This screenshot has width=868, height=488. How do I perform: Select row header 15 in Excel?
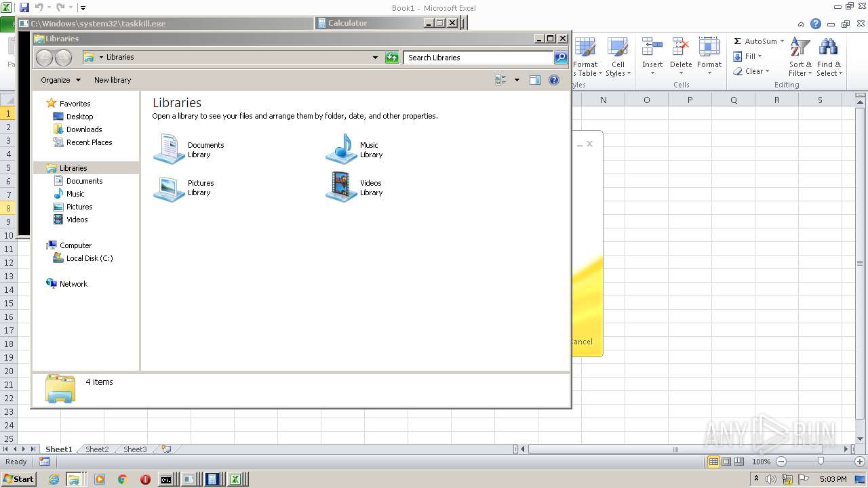coord(8,303)
